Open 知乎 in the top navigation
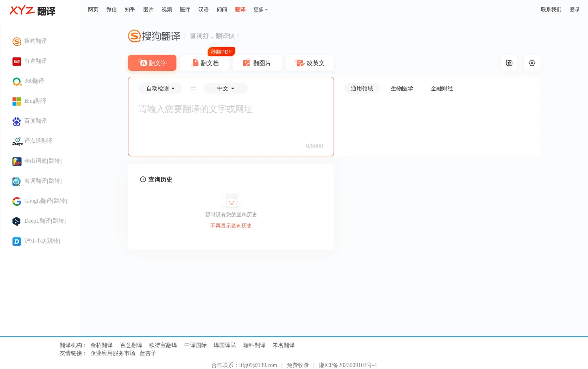The height and width of the screenshot is (369, 588). [130, 10]
